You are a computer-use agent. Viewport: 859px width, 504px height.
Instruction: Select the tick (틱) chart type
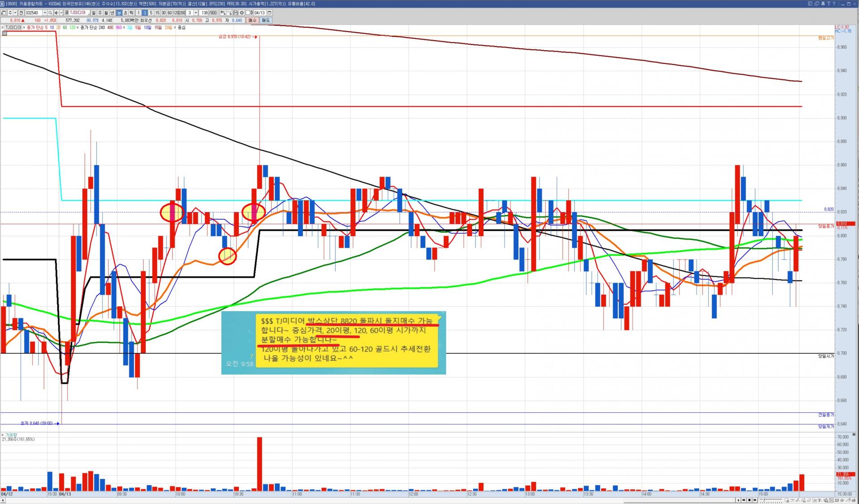(x=132, y=13)
